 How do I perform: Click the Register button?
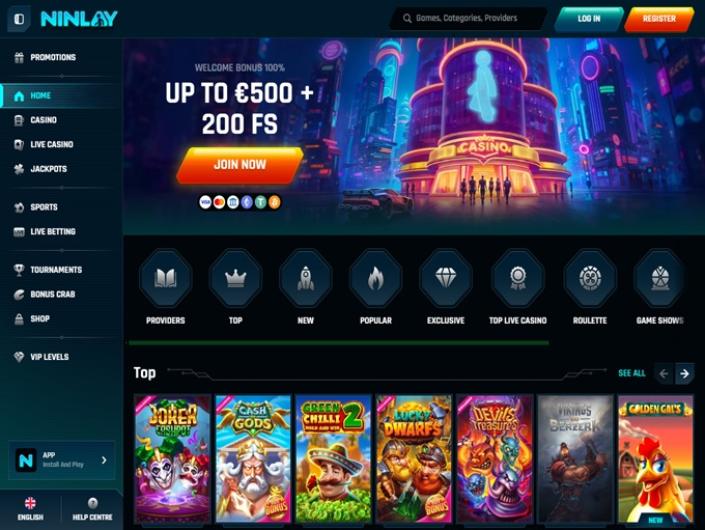(x=659, y=19)
